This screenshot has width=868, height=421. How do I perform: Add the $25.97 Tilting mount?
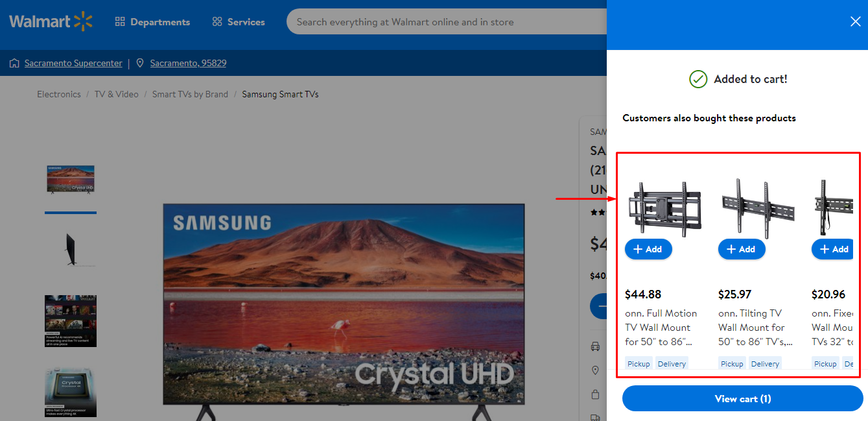coord(742,249)
